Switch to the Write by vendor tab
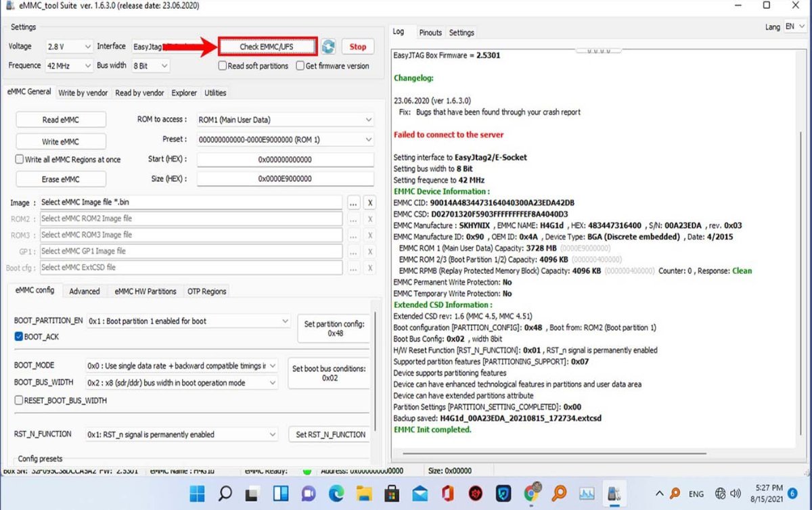Viewport: 812px width, 510px height. [83, 93]
